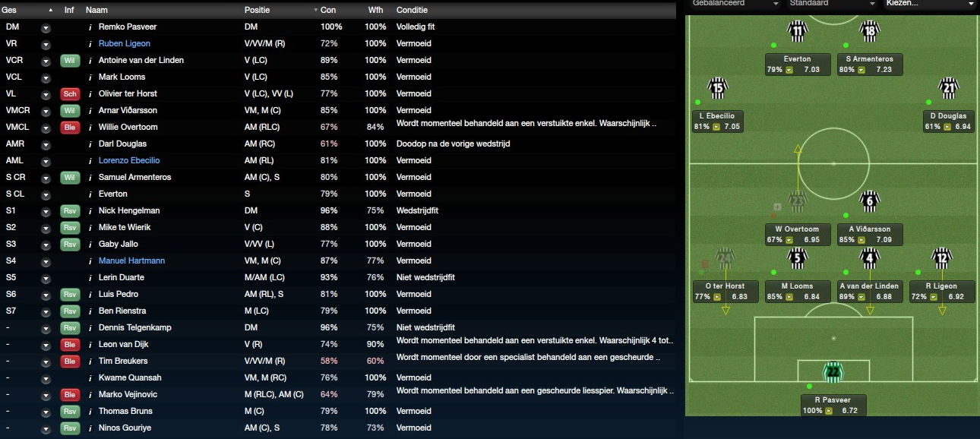Click D Douglas shirt number 21

tap(948, 88)
